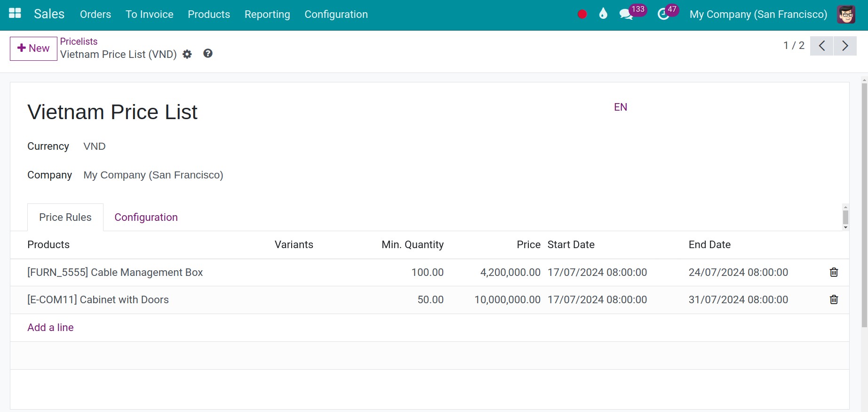Delete the Cabinet with Doors price rule
The height and width of the screenshot is (412, 868).
pos(834,299)
